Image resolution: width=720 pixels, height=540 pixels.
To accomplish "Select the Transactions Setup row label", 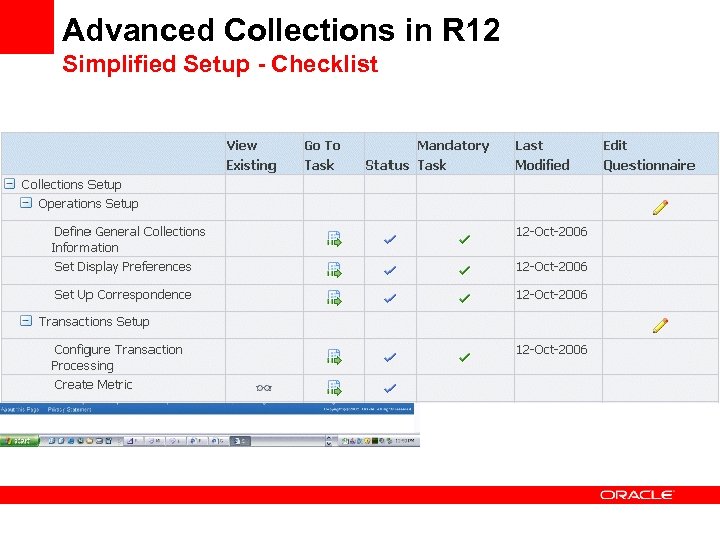I will tap(94, 322).
